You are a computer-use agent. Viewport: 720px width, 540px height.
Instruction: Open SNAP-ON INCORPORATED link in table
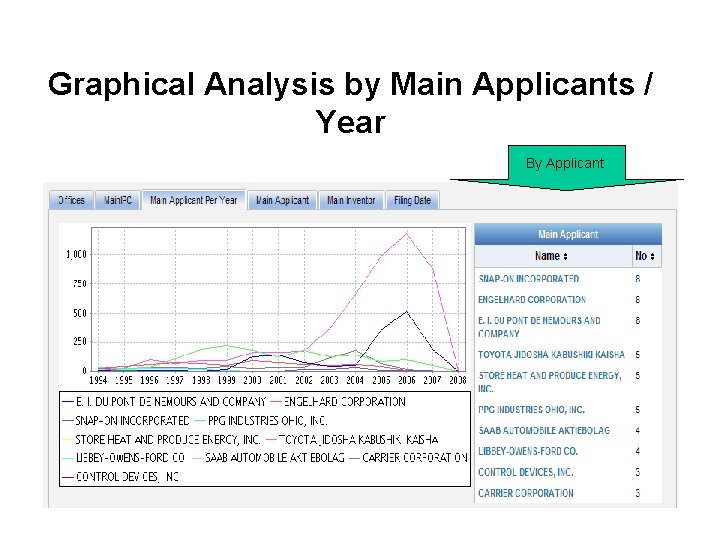[x=529, y=279]
